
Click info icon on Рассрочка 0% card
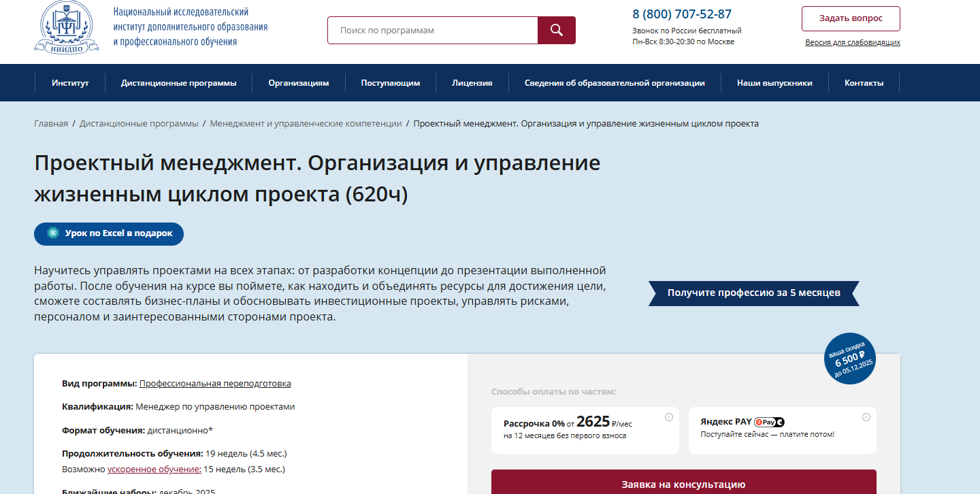pos(668,417)
